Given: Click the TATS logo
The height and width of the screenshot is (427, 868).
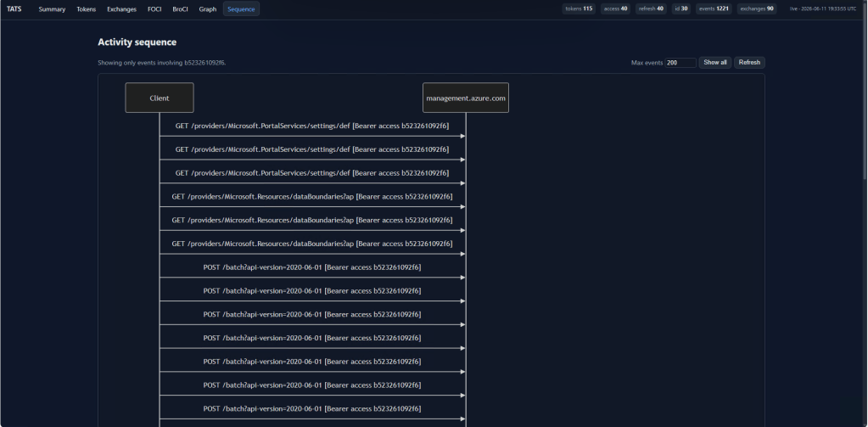Looking at the screenshot, I should pyautogui.click(x=14, y=8).
